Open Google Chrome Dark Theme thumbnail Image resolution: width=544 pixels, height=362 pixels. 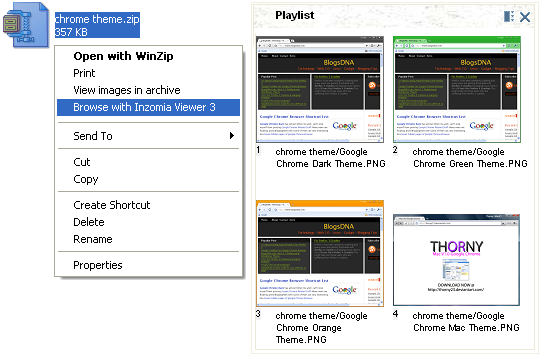[320, 89]
